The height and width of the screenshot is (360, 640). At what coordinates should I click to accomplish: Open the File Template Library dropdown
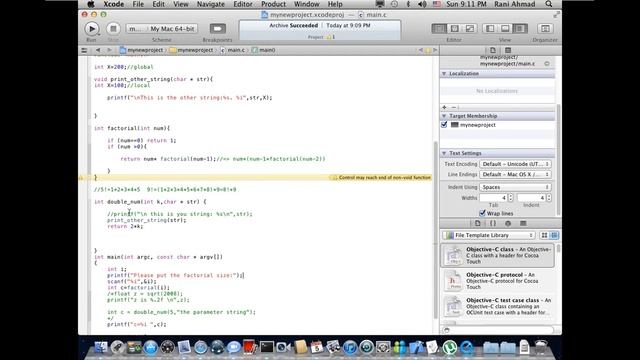point(489,235)
